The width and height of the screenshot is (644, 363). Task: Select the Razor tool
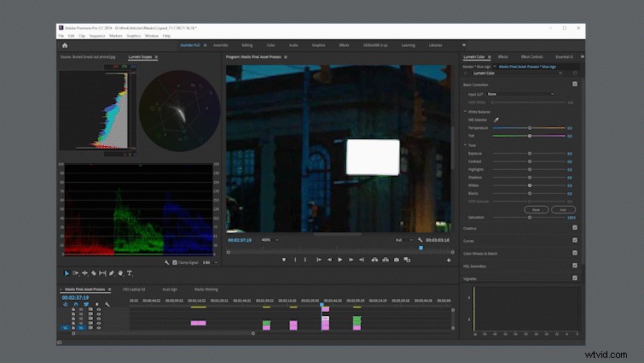[x=94, y=273]
